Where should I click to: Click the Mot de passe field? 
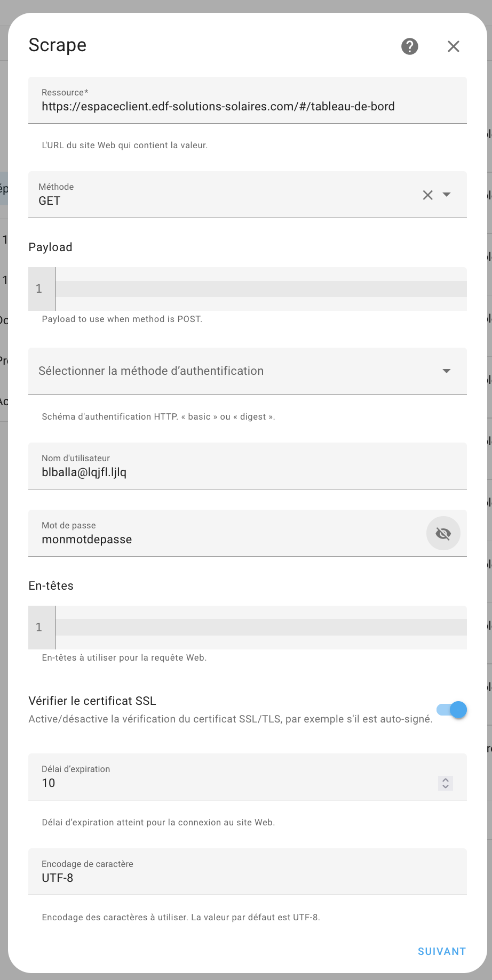tap(227, 533)
